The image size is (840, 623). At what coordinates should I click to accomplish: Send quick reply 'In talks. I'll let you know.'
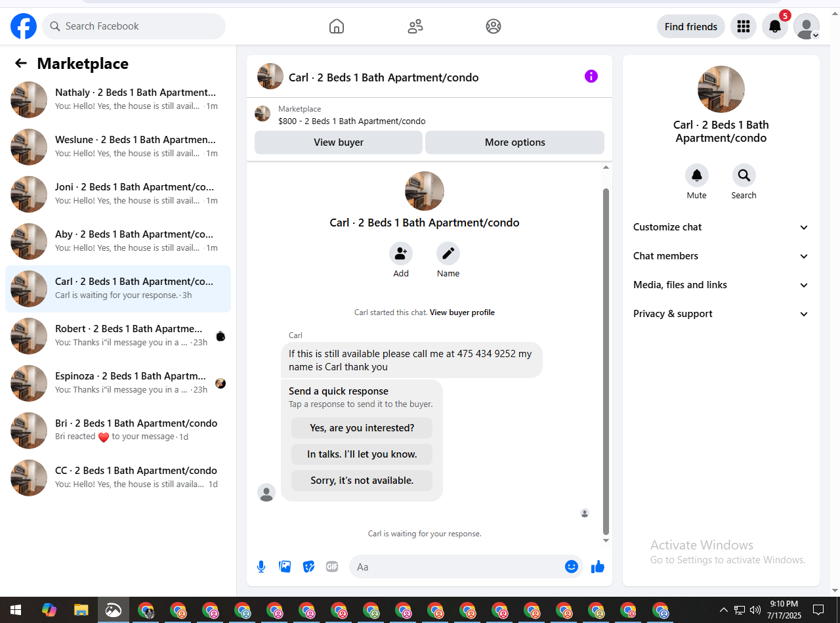[362, 454]
